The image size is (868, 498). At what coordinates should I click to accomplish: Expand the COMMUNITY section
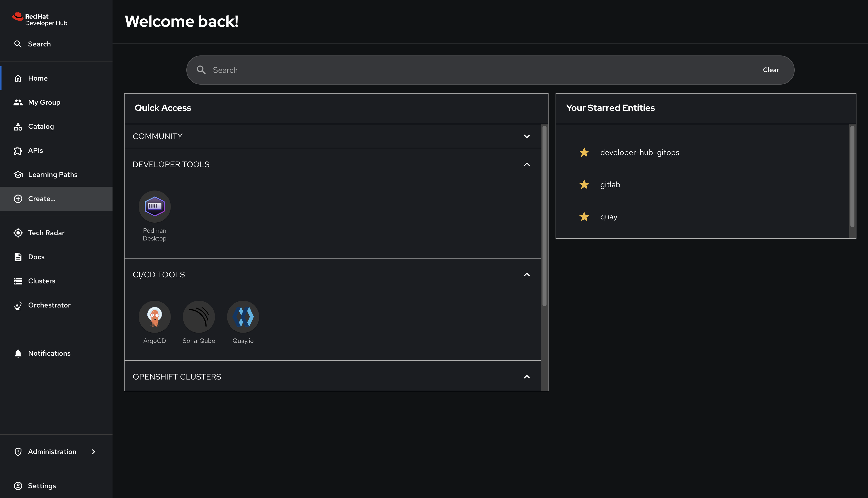[x=526, y=136]
